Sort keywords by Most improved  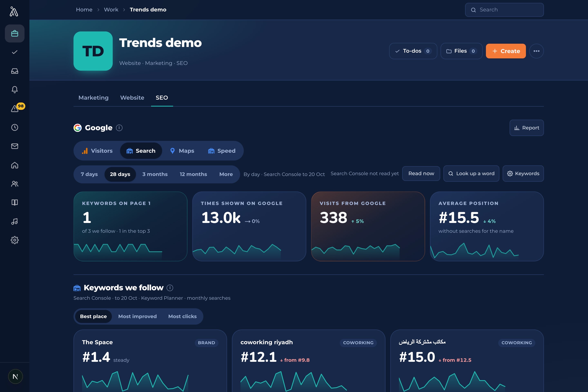pyautogui.click(x=137, y=316)
